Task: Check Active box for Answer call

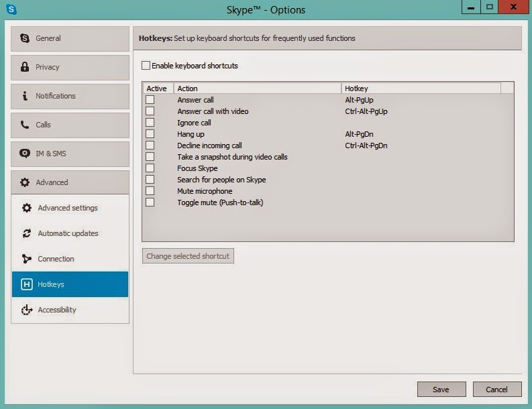Action: coord(150,100)
